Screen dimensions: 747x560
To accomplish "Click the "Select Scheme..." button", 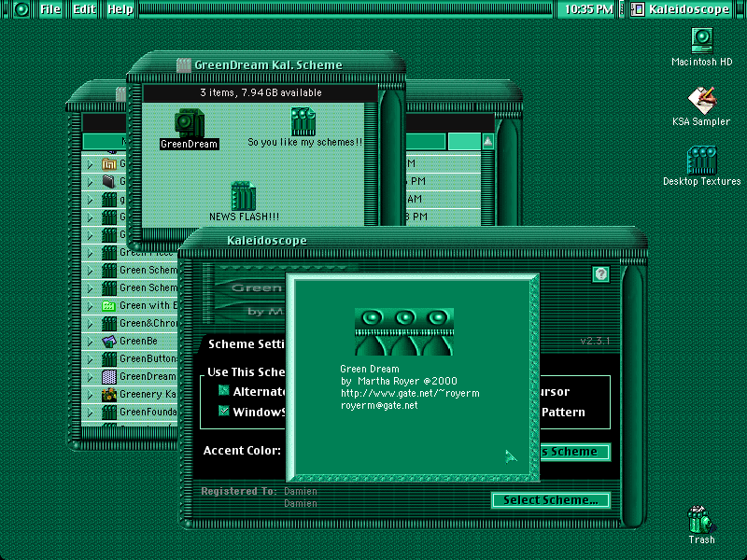I will tap(551, 500).
